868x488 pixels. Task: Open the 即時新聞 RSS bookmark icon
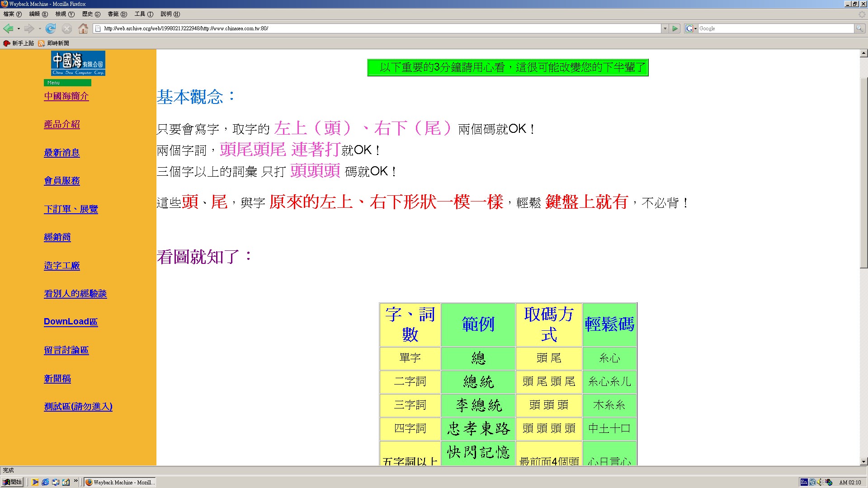click(41, 43)
